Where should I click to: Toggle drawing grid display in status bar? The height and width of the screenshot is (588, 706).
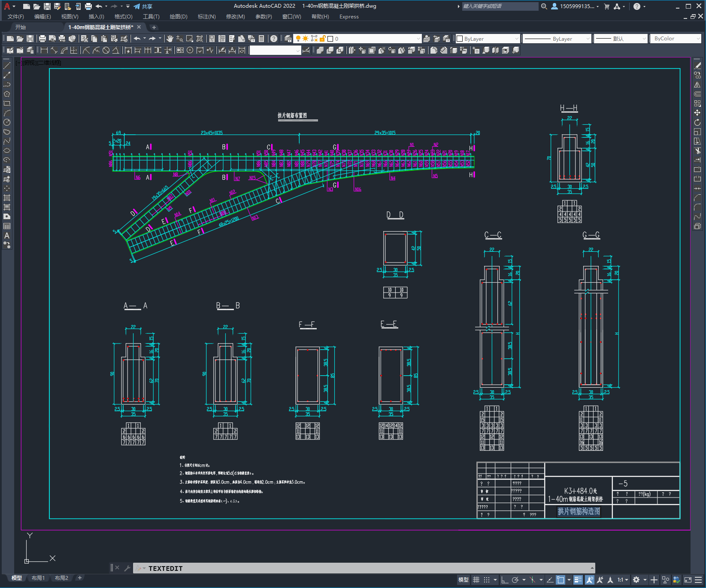click(x=476, y=580)
